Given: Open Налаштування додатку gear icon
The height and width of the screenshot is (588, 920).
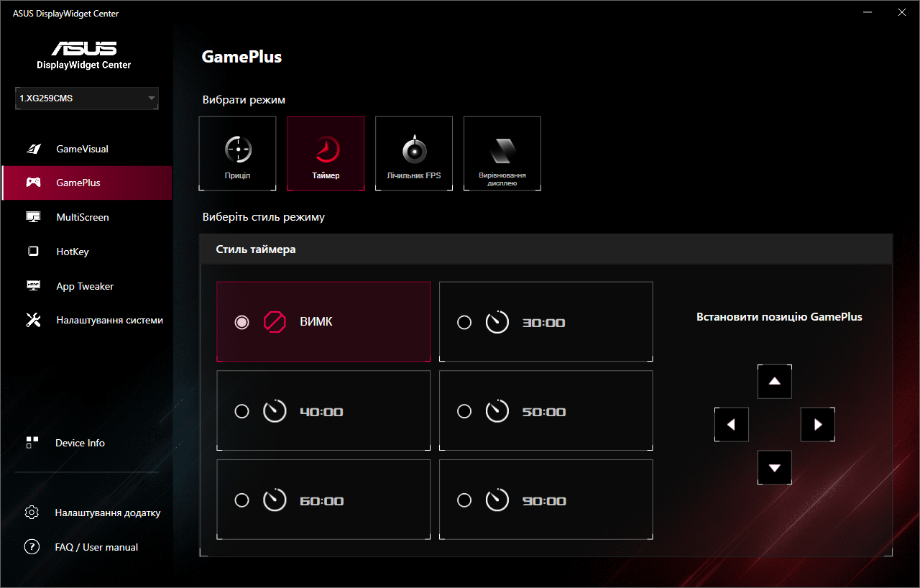Looking at the screenshot, I should (32, 513).
